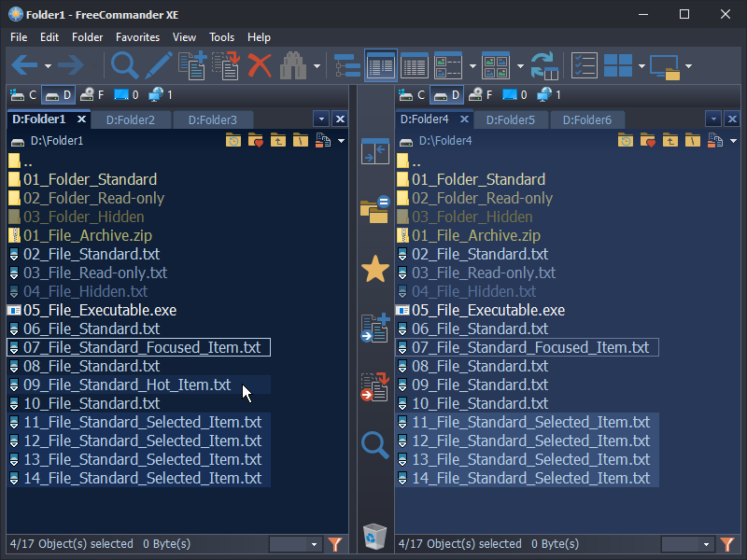
Task: Click the binoculars Find icon in toolbar
Action: point(293,65)
